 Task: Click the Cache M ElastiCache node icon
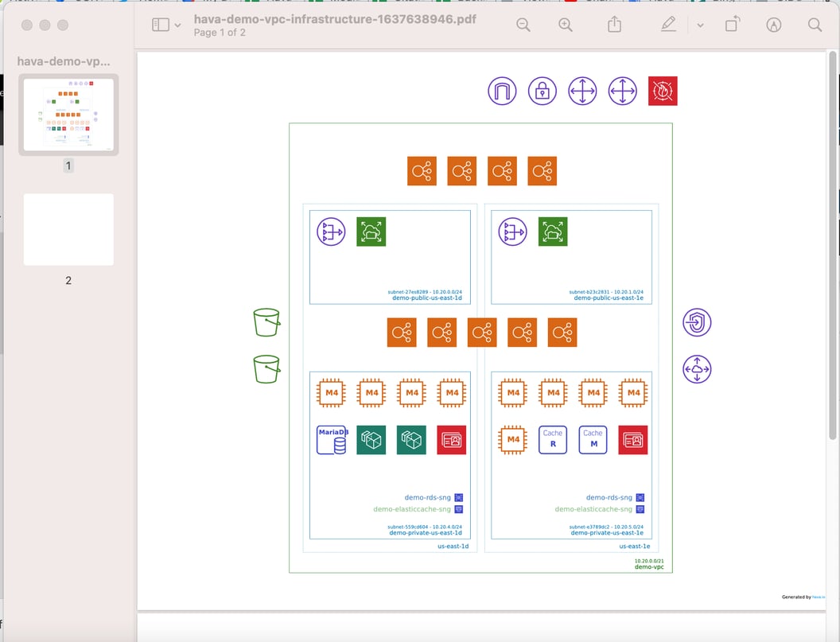[593, 439]
